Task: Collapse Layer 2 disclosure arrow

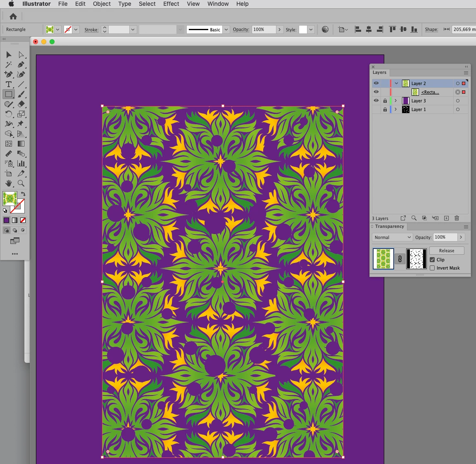Action: (x=396, y=83)
